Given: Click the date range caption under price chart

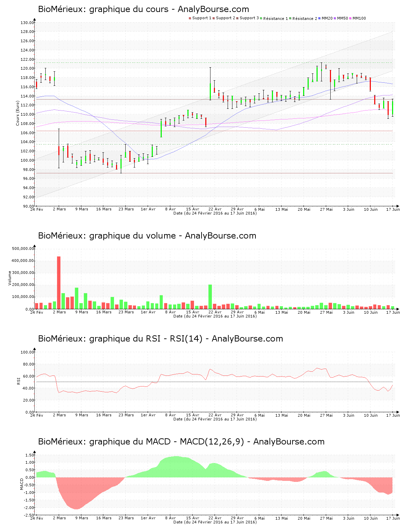Looking at the screenshot, I should (215, 213).
